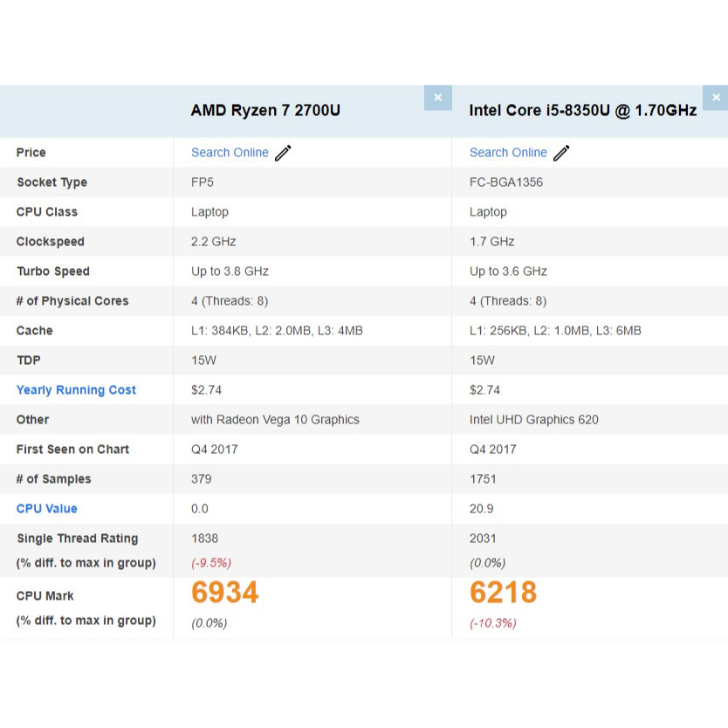
Task: Click the Intel Core i5-8350U header title
Action: (582, 111)
